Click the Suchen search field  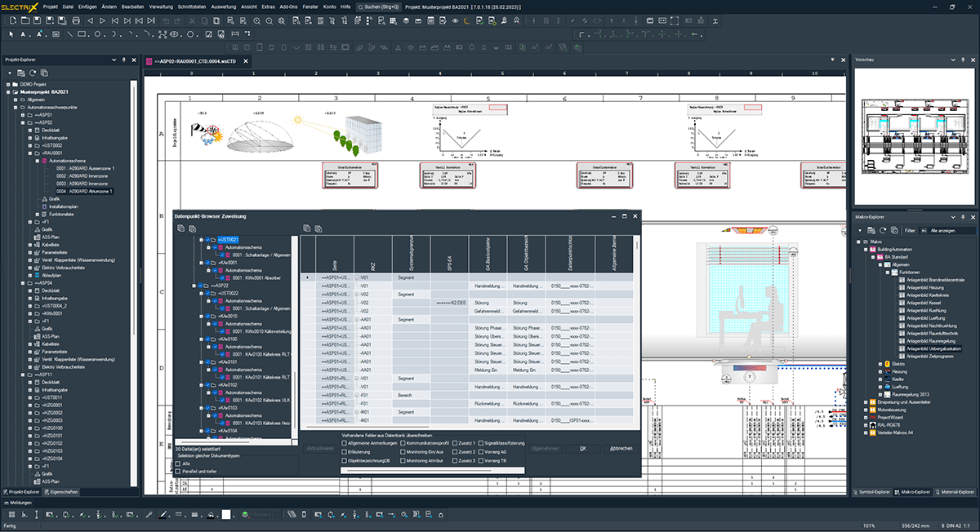pyautogui.click(x=379, y=6)
